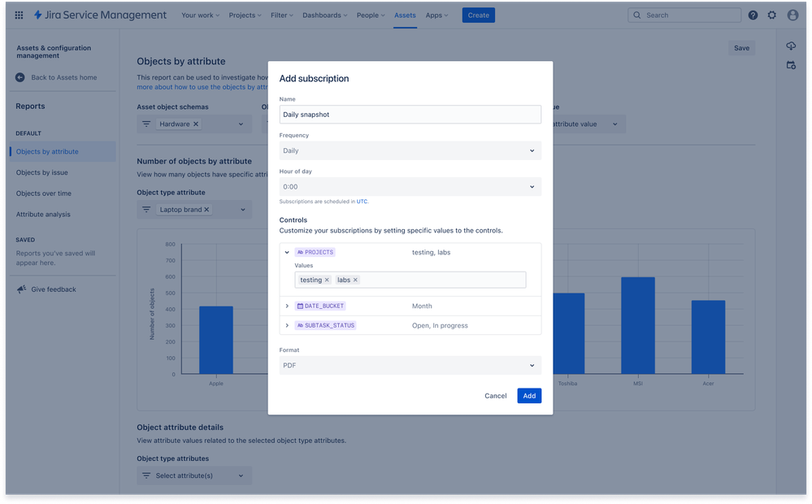Click the MSI bar in the chart

[x=638, y=325]
